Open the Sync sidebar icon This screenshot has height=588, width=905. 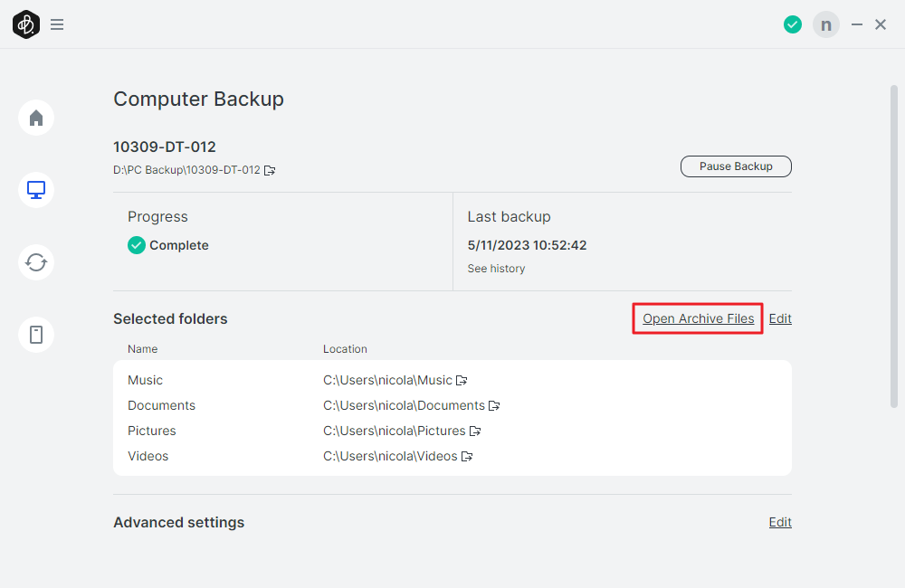click(36, 262)
